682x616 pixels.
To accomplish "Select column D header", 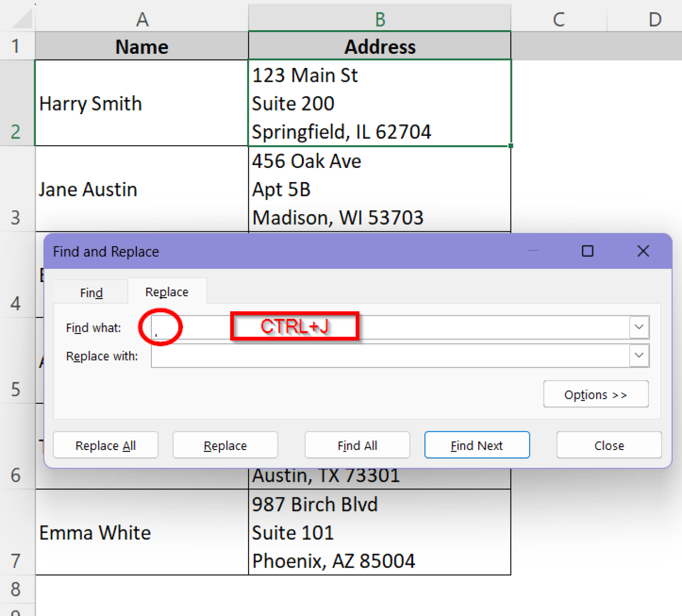I will (654, 19).
